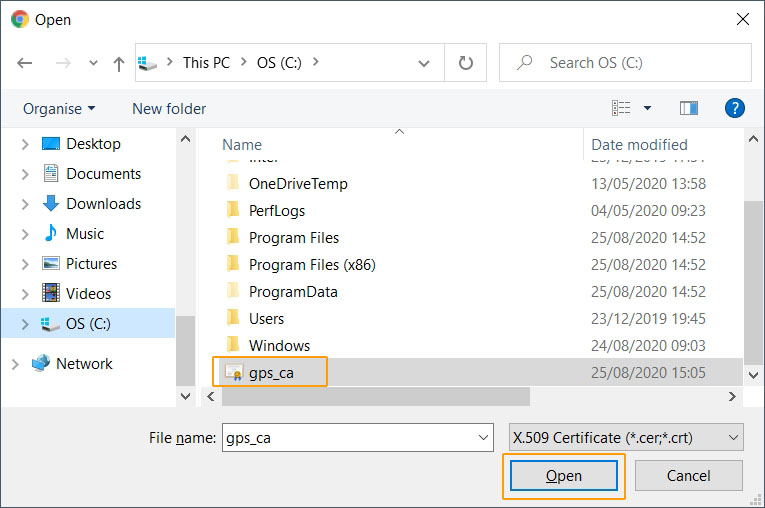This screenshot has width=765, height=508.
Task: Open the file type filter dropdown
Action: [x=626, y=437]
